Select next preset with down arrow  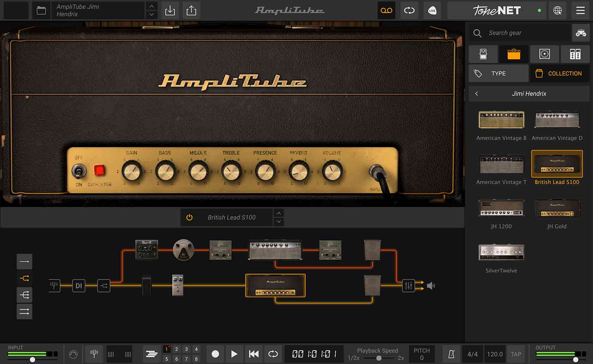click(151, 15)
